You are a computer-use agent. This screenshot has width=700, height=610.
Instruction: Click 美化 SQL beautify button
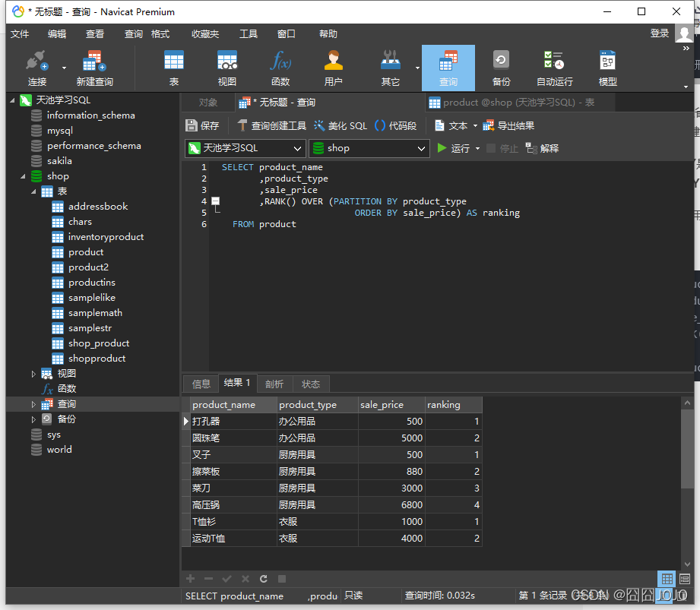click(340, 126)
